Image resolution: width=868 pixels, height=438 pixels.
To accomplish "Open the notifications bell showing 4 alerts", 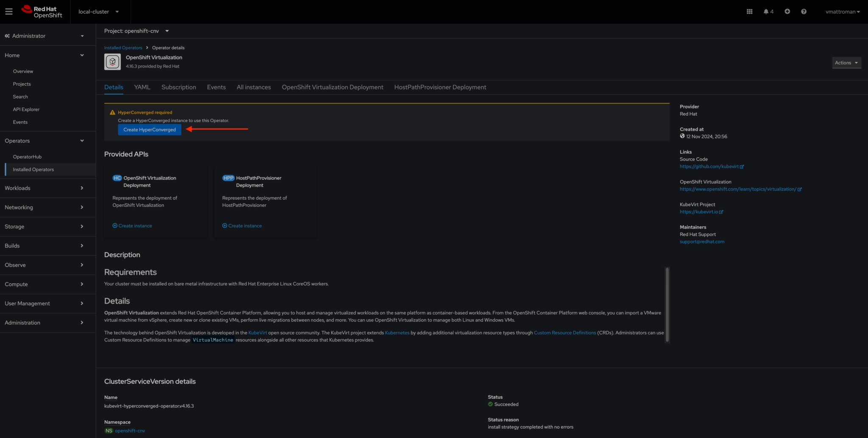I will point(768,11).
